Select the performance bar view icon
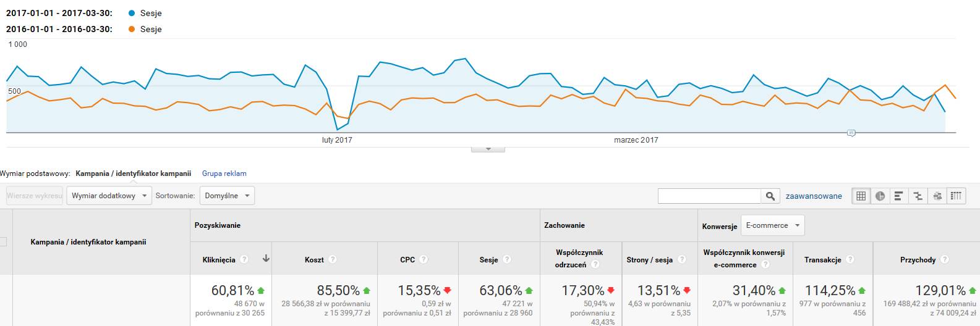Image resolution: width=980 pixels, height=326 pixels. click(x=899, y=196)
